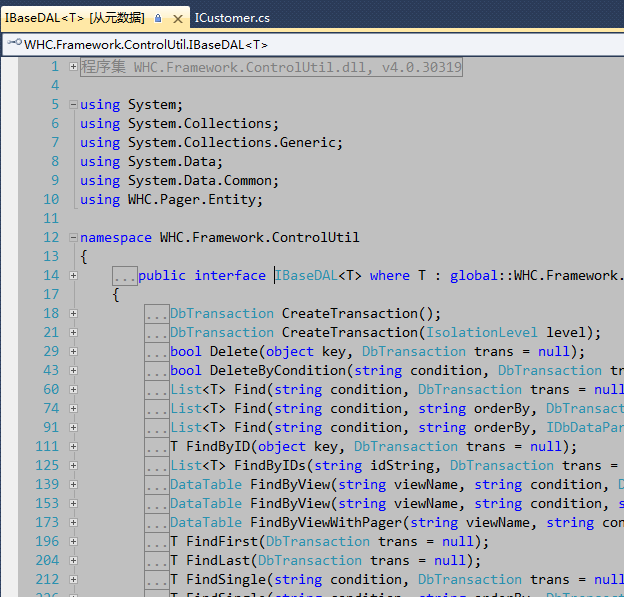Collapse the namespace WHC.Framework.ControlUtil block
The image size is (624, 597).
(x=73, y=238)
